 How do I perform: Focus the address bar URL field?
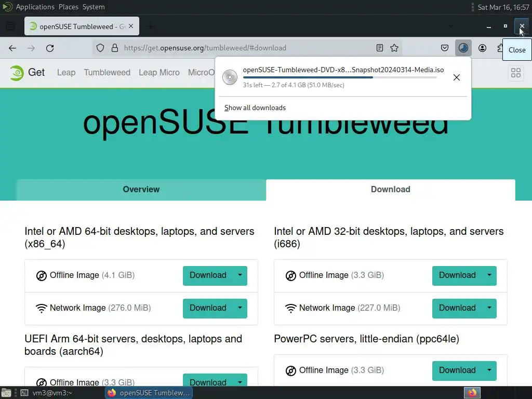[248, 48]
